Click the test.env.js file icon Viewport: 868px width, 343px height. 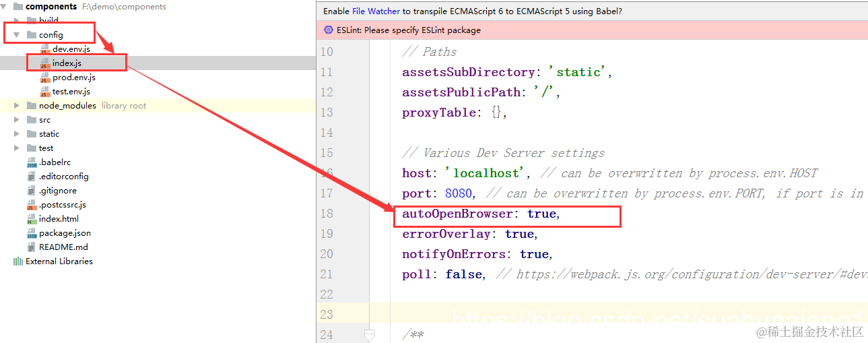click(x=45, y=92)
